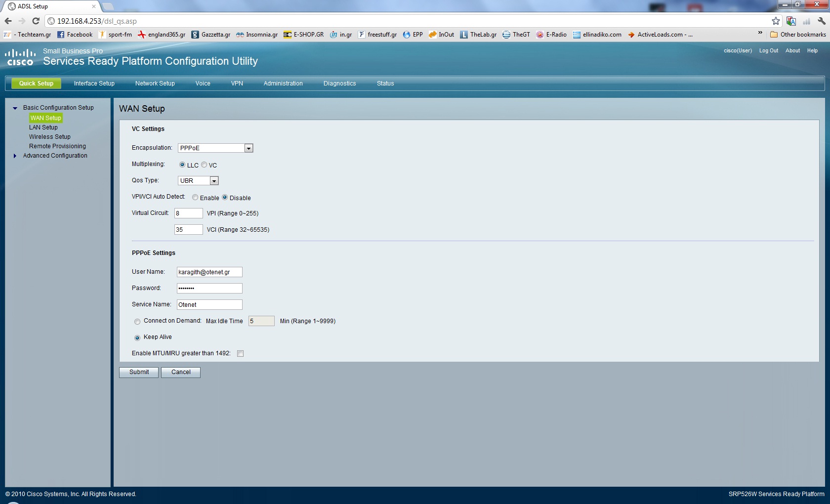Open the Interface Setup tab
The image size is (830, 504).
(x=94, y=84)
